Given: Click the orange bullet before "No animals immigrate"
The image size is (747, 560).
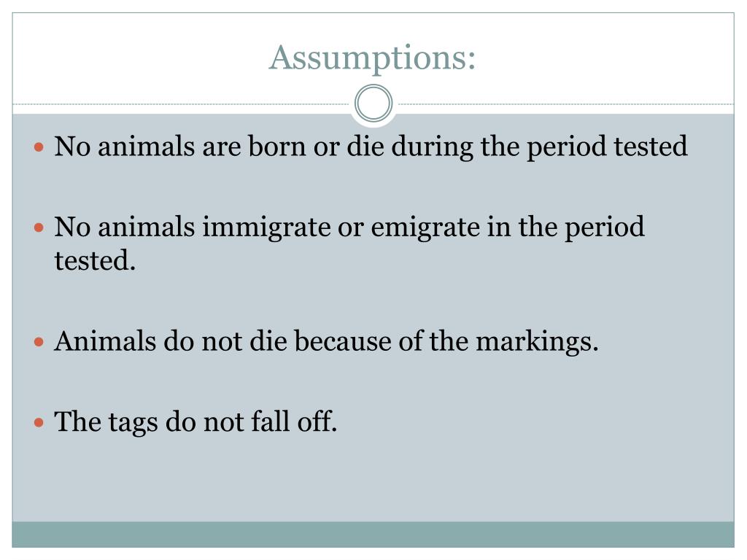Looking at the screenshot, I should point(39,227).
